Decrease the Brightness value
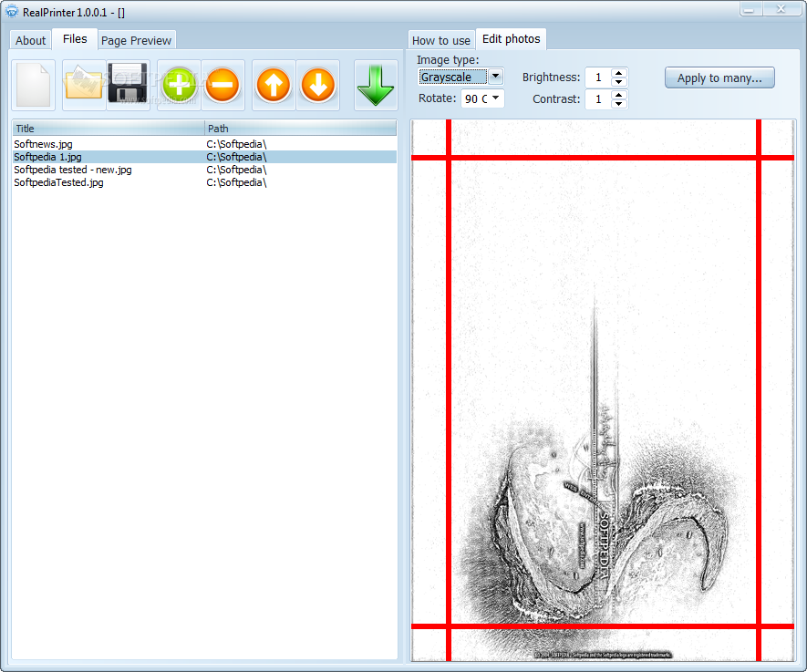 (618, 82)
